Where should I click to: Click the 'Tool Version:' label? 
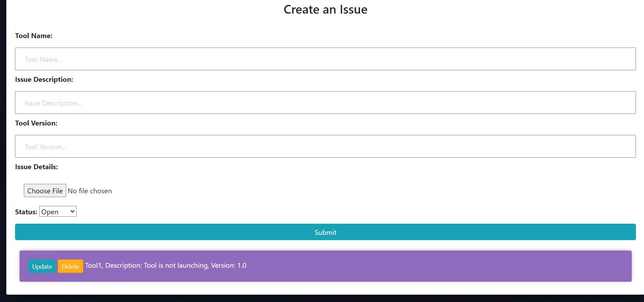tap(36, 123)
